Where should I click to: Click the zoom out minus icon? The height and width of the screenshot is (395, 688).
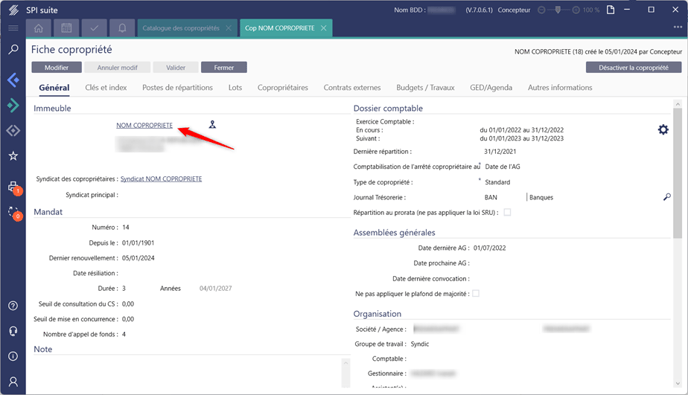coord(542,10)
